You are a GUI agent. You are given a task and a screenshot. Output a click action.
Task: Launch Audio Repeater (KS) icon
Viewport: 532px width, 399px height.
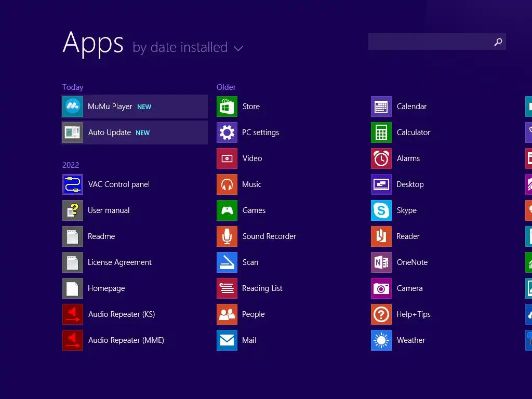73,314
